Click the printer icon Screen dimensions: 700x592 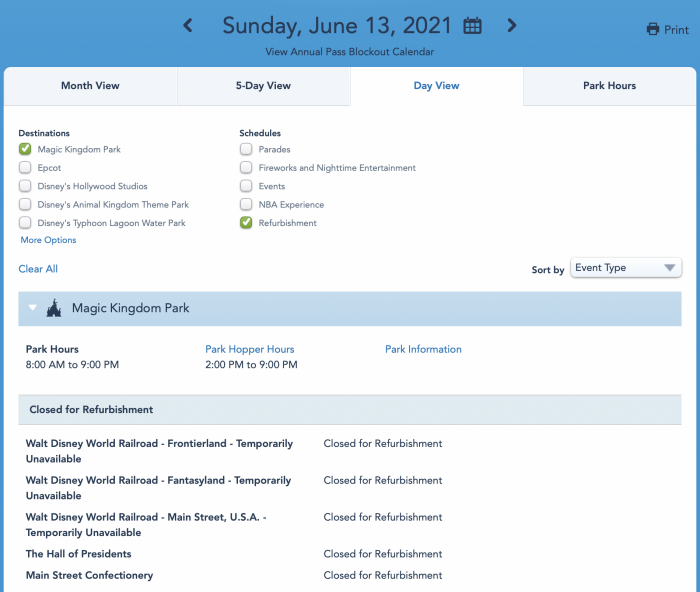pyautogui.click(x=653, y=29)
